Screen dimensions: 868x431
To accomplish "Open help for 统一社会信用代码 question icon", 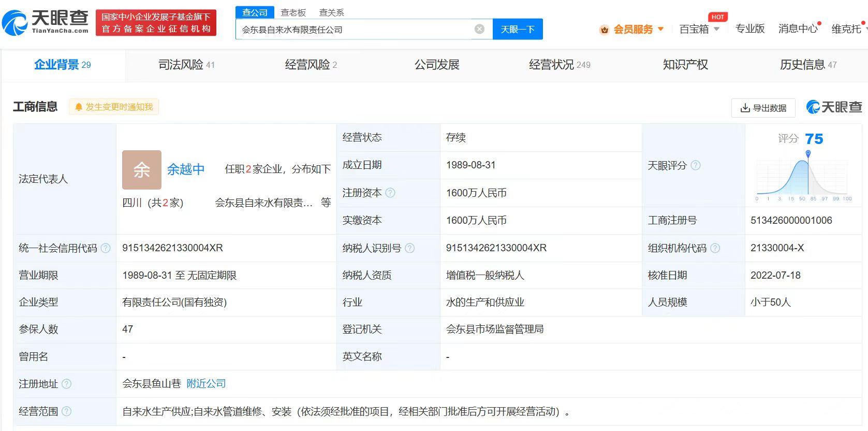I will (x=106, y=248).
